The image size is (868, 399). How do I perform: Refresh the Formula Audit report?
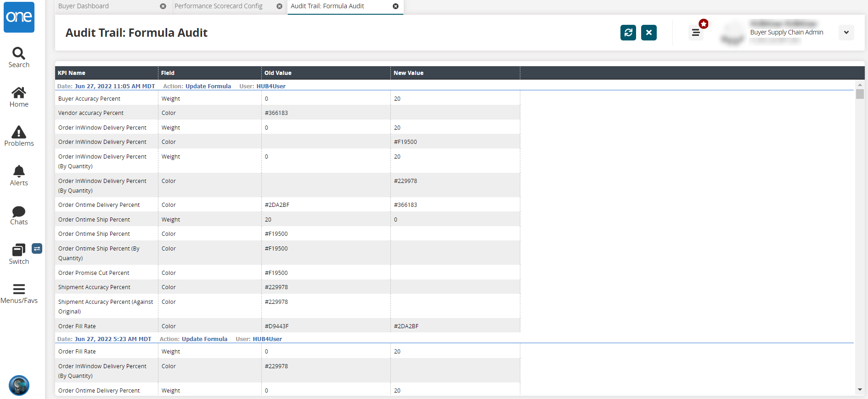coord(628,33)
